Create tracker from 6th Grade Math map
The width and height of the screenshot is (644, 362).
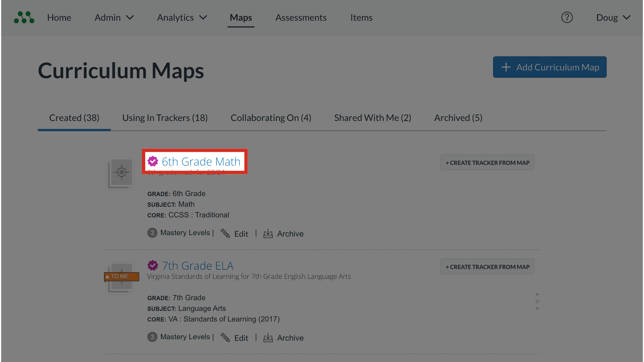point(487,163)
